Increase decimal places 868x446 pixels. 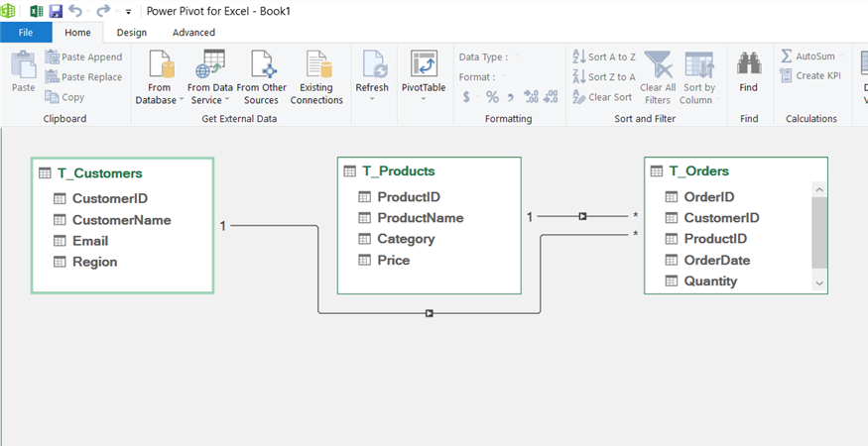(531, 97)
